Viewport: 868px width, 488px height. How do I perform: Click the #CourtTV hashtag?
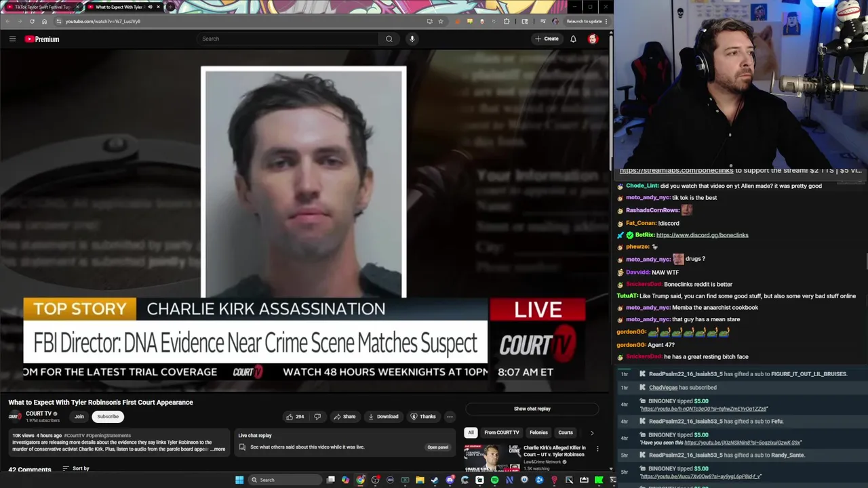pyautogui.click(x=74, y=435)
